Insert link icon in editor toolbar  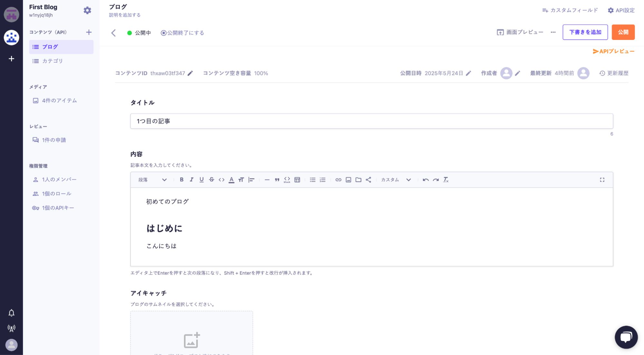click(x=338, y=180)
